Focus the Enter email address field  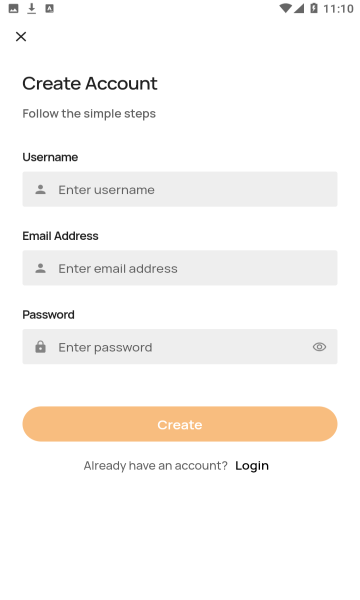(x=180, y=268)
